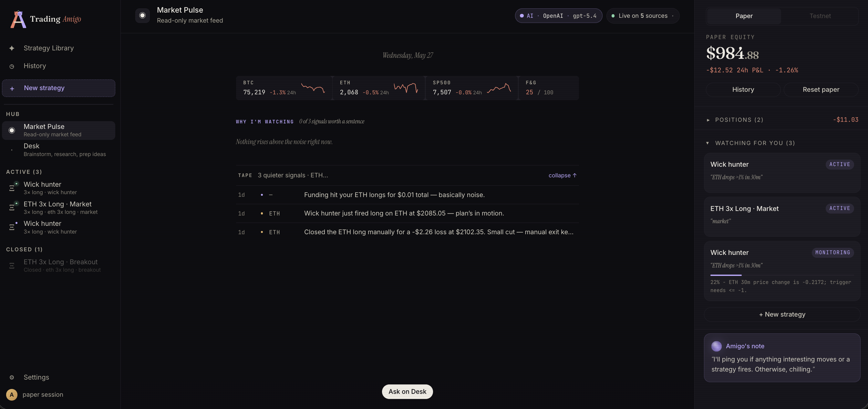Click the $984.88 paper equity value

(732, 53)
